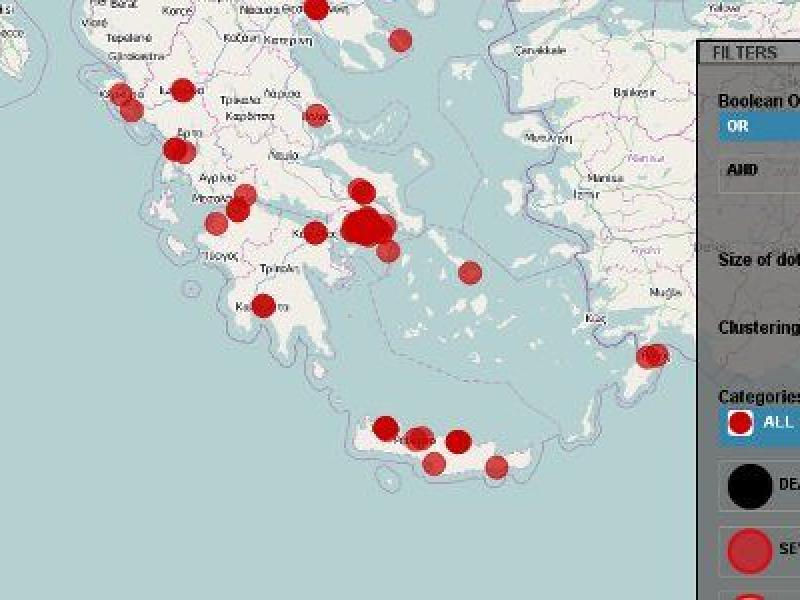The width and height of the screenshot is (800, 600).
Task: Open the Thessaloniki marker at the top edge
Action: point(316,8)
